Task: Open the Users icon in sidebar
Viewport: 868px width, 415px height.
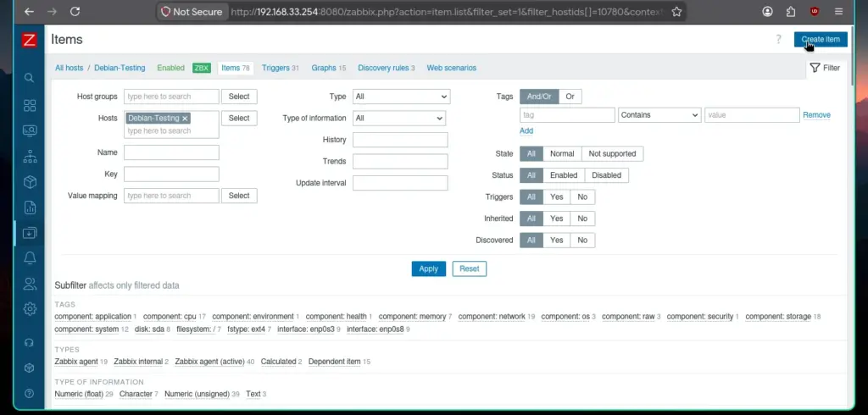Action: coord(30,284)
